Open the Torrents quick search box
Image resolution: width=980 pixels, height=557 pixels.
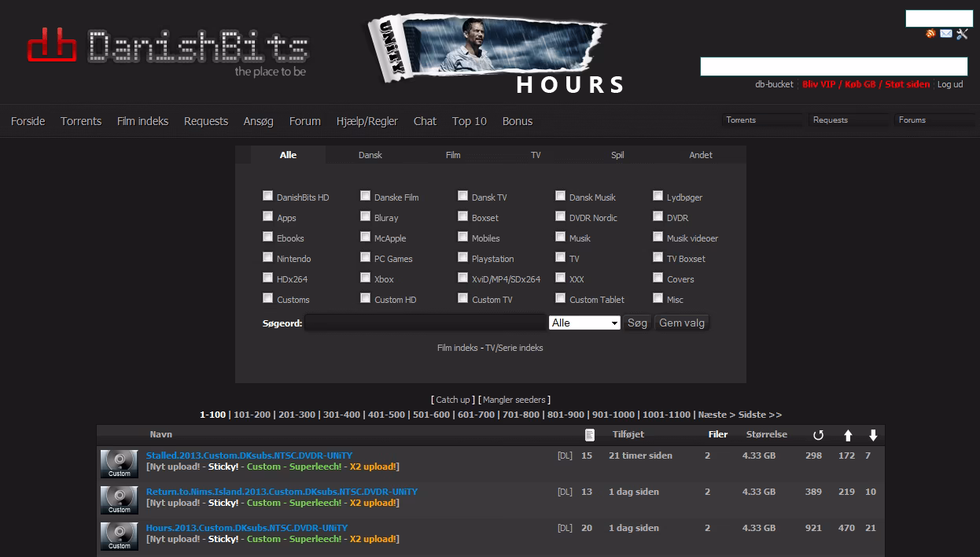point(761,120)
